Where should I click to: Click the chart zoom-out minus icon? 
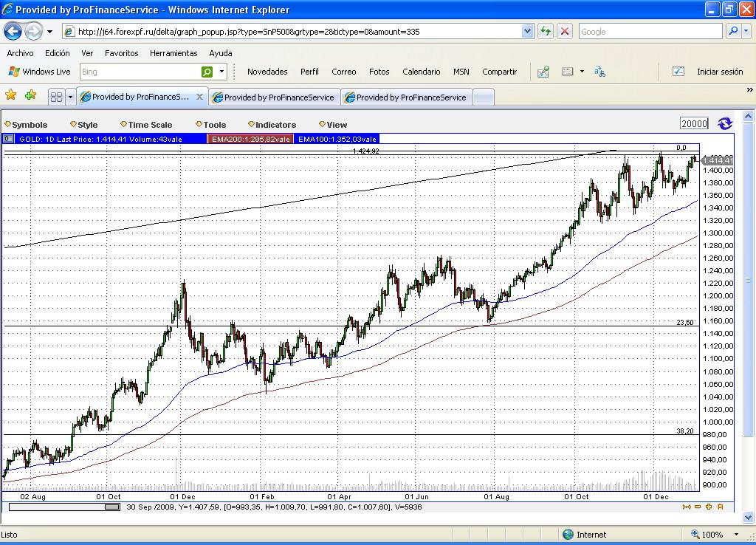pyautogui.click(x=698, y=507)
